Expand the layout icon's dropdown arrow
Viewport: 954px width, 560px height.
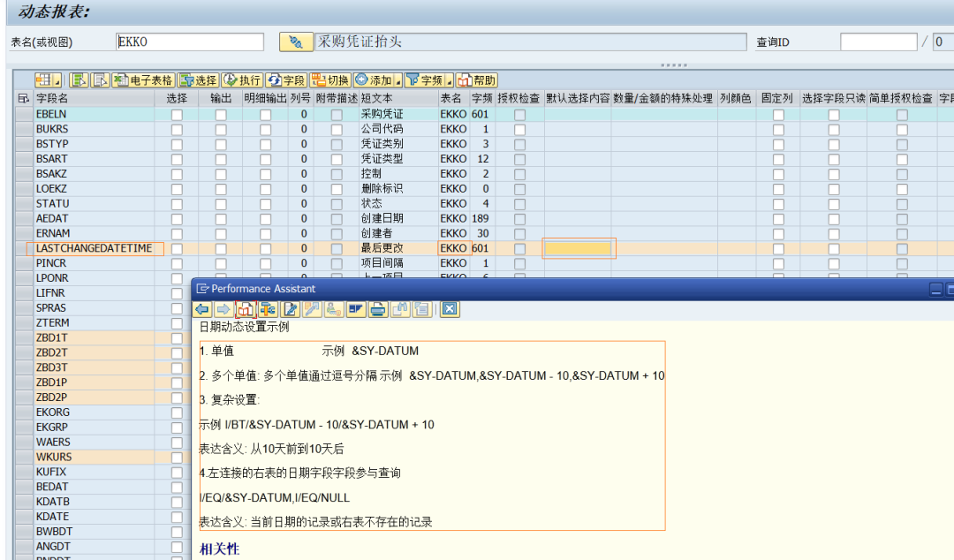(x=57, y=80)
